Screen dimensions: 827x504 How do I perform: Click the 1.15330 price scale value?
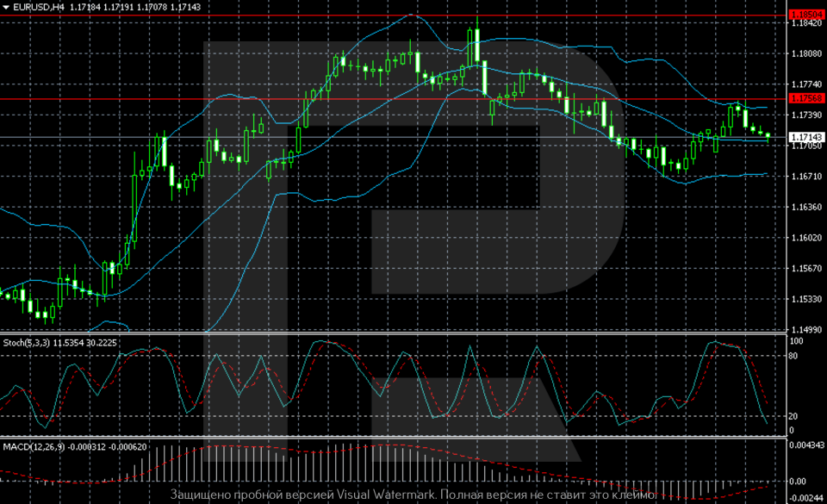(x=806, y=300)
